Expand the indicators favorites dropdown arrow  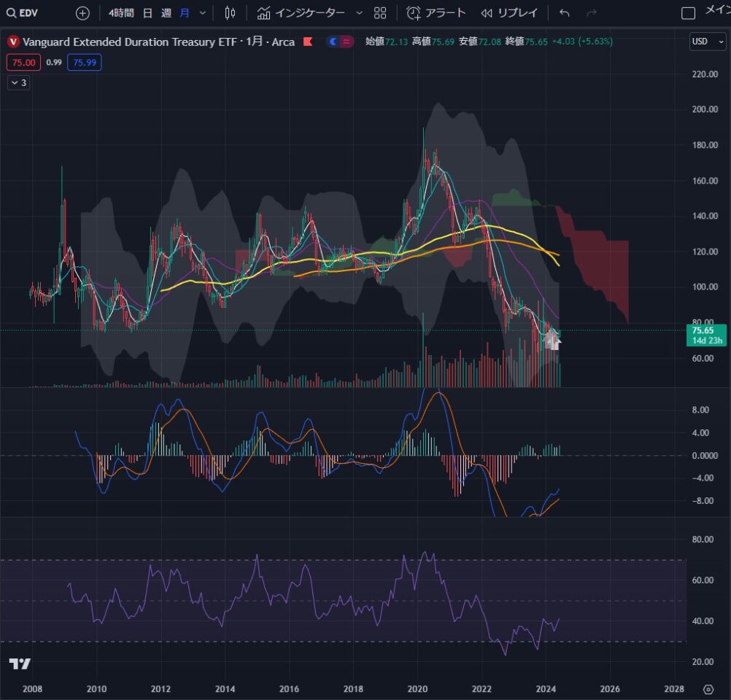[359, 13]
